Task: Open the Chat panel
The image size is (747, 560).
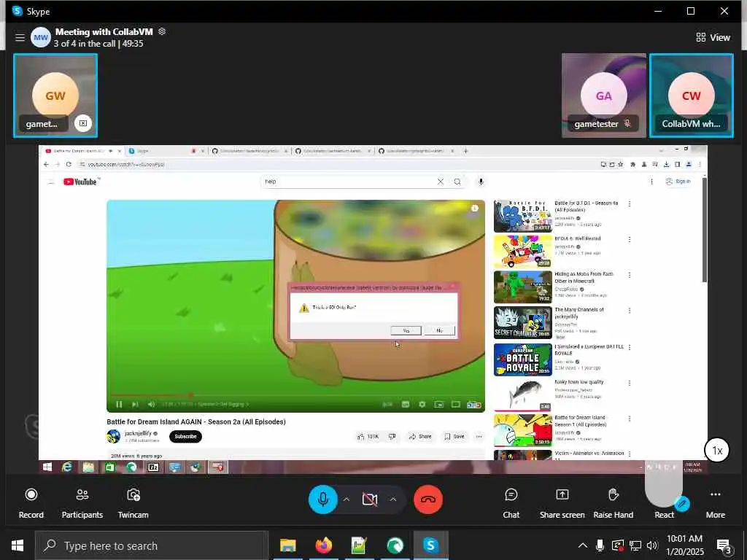Action: click(x=511, y=503)
